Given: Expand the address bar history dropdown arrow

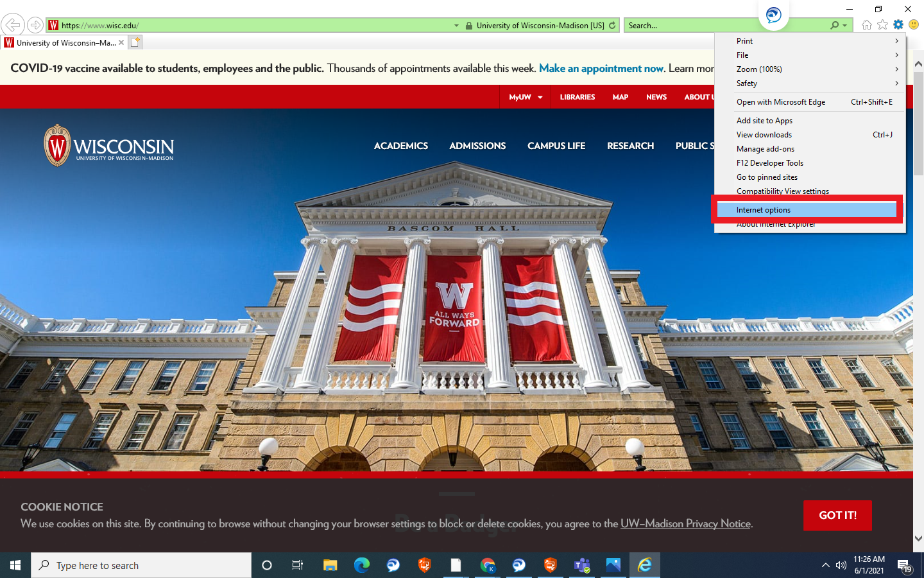Looking at the screenshot, I should (456, 26).
